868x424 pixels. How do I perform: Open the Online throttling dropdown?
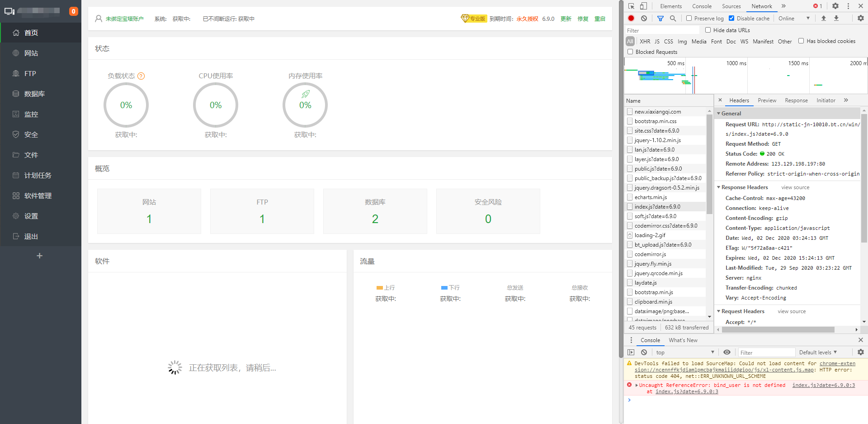(x=794, y=18)
